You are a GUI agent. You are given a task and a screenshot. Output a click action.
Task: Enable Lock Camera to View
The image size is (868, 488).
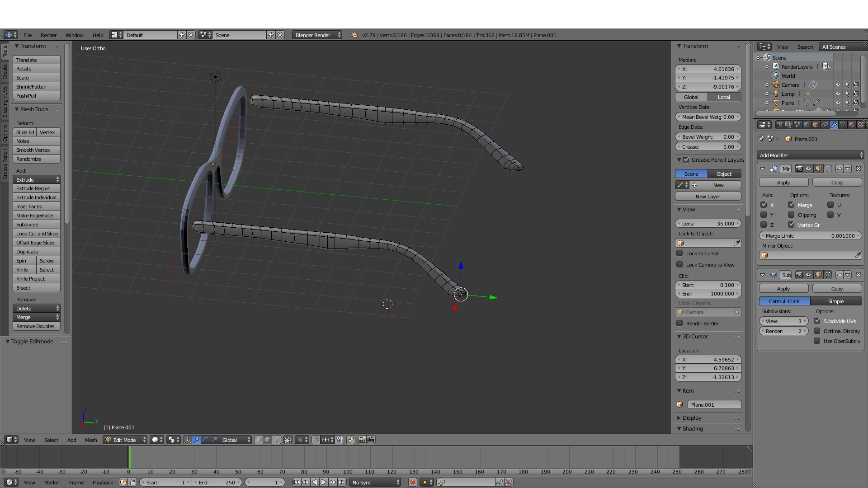[679, 265]
